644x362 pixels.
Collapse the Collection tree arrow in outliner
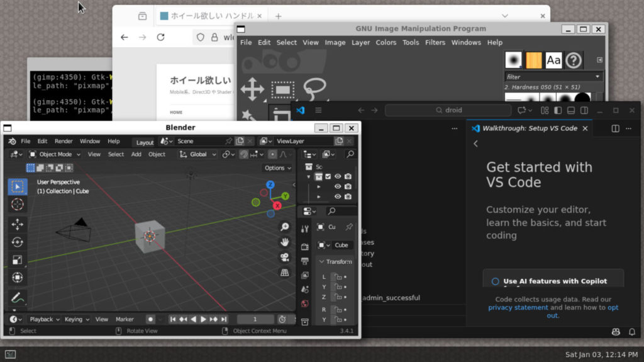(308, 177)
